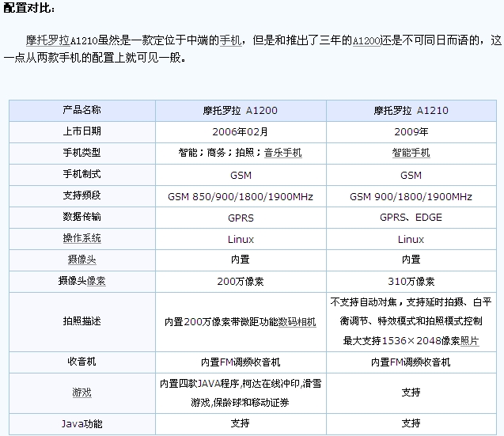Click 支持 in A1210 Java功能 row

411,423
